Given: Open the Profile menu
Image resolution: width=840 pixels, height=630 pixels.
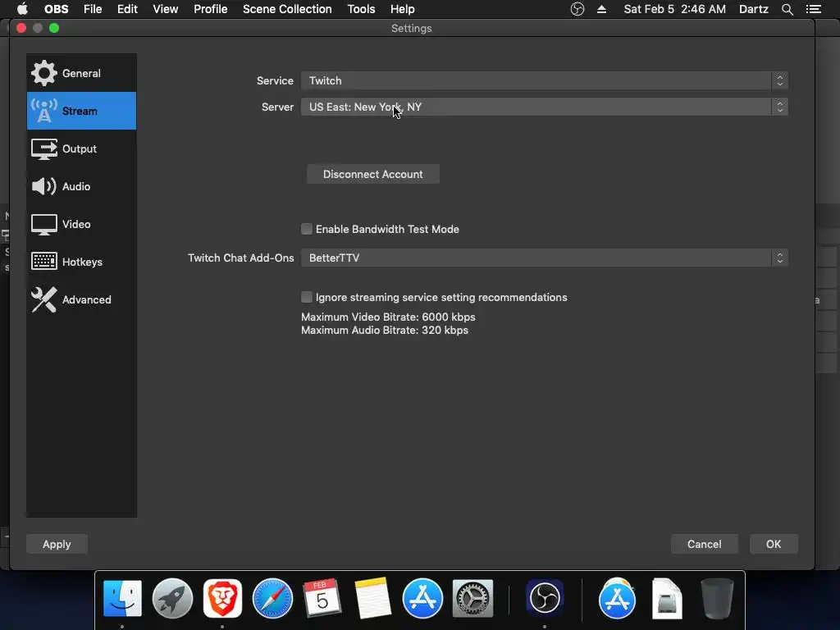Looking at the screenshot, I should [x=211, y=9].
